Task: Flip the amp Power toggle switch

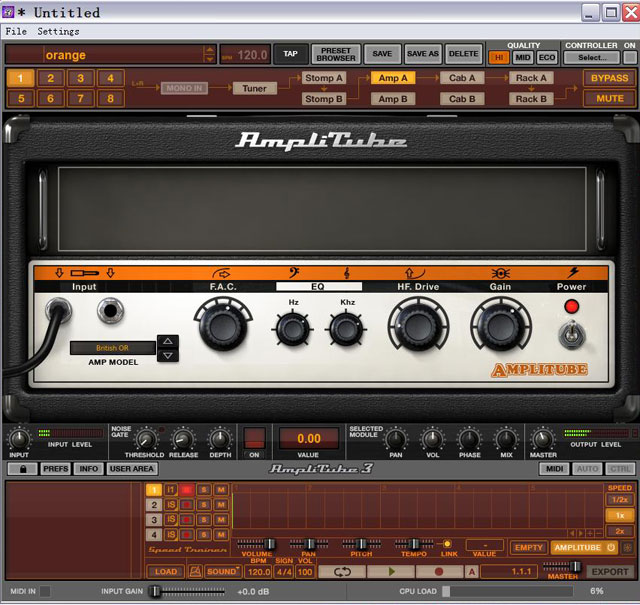Action: [571, 334]
